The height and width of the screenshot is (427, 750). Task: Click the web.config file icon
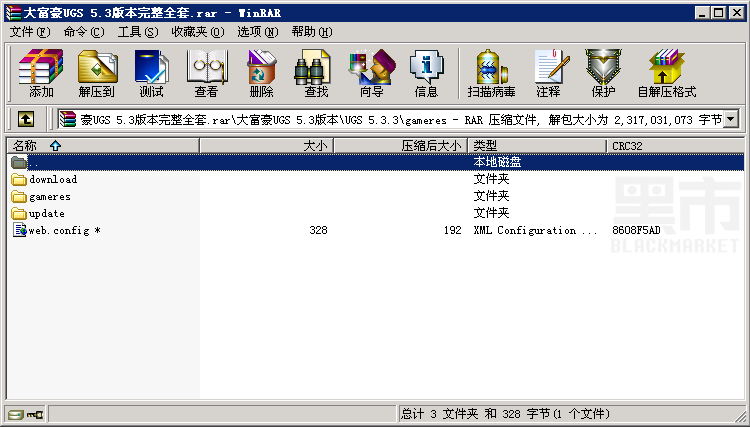(20, 230)
